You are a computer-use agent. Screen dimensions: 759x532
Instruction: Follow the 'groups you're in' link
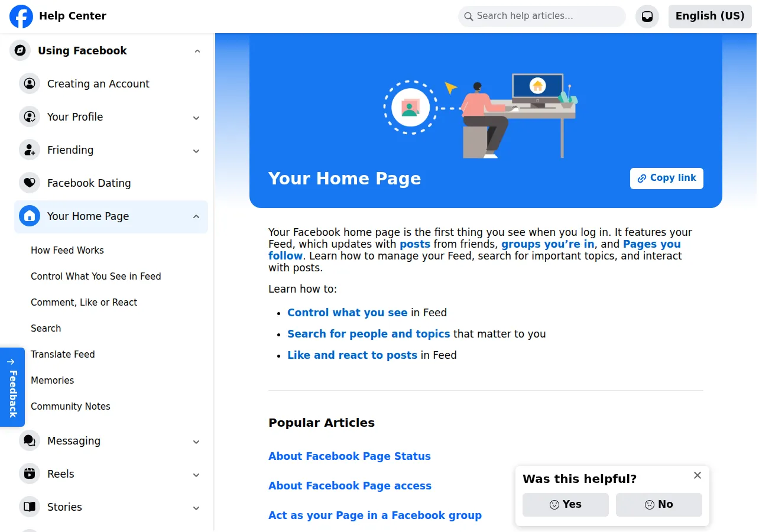[548, 244]
